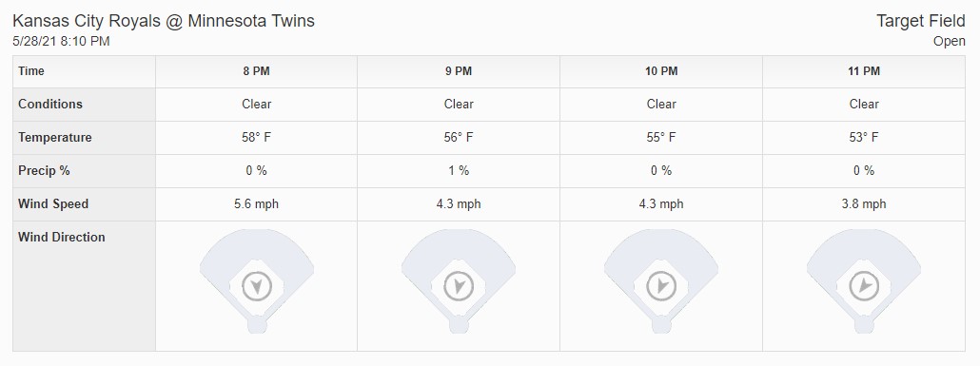This screenshot has width=980, height=366.
Task: Click the 1 % precipitation value
Action: point(459,170)
